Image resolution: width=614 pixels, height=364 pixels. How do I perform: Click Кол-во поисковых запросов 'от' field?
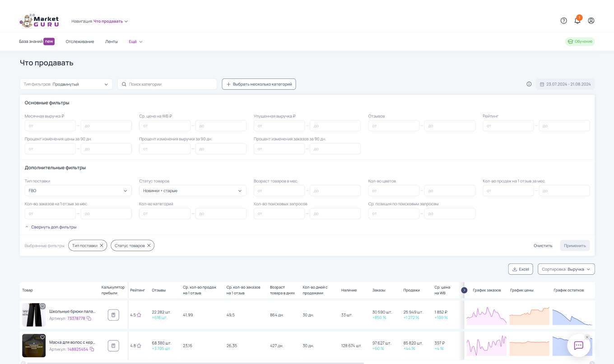click(x=279, y=214)
